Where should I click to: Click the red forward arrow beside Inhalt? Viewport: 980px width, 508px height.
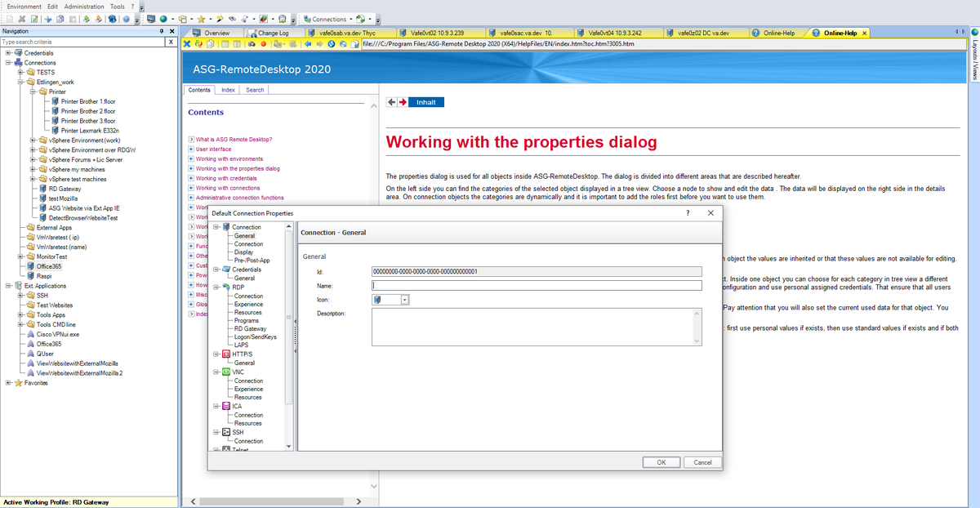pyautogui.click(x=402, y=102)
